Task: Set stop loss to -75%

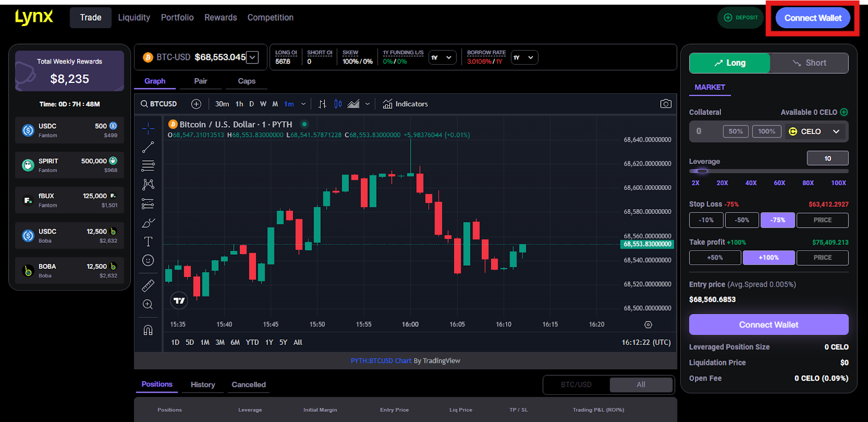Action: (x=778, y=220)
